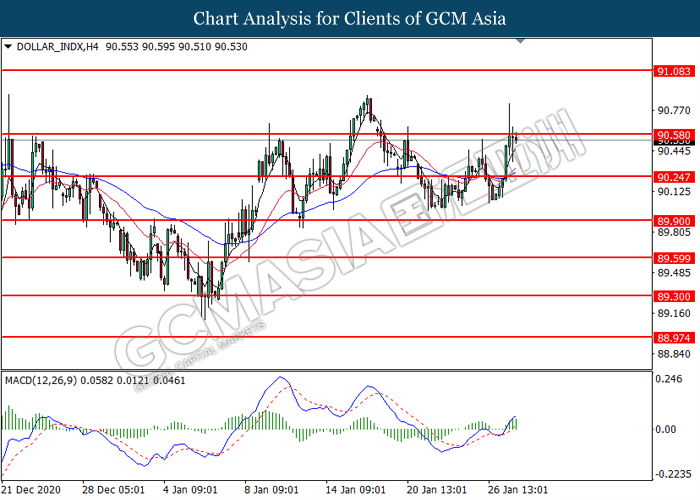Click the 20 Jan 13:01 time label
700x500 pixels.
437,490
